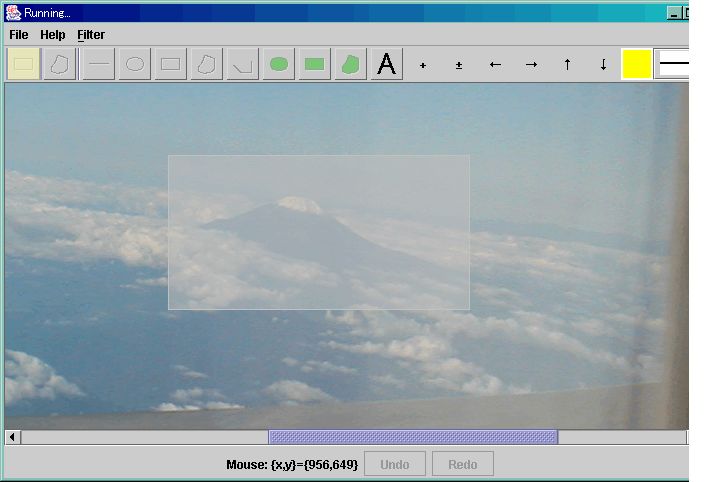
Task: Click the plus-minus toolbar button
Action: coord(459,65)
